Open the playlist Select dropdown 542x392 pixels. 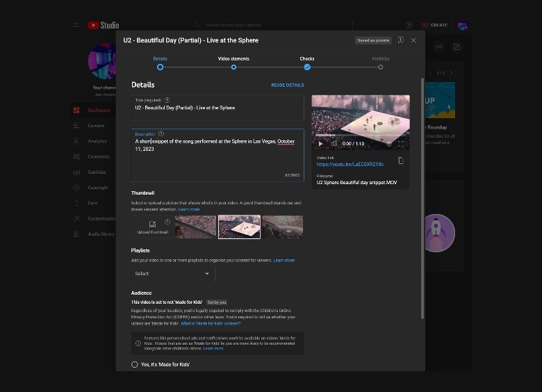pos(173,273)
